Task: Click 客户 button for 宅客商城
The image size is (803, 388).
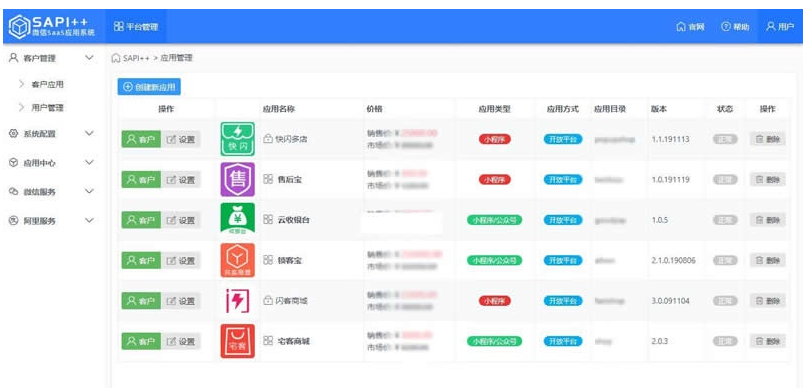Action: click(x=141, y=341)
